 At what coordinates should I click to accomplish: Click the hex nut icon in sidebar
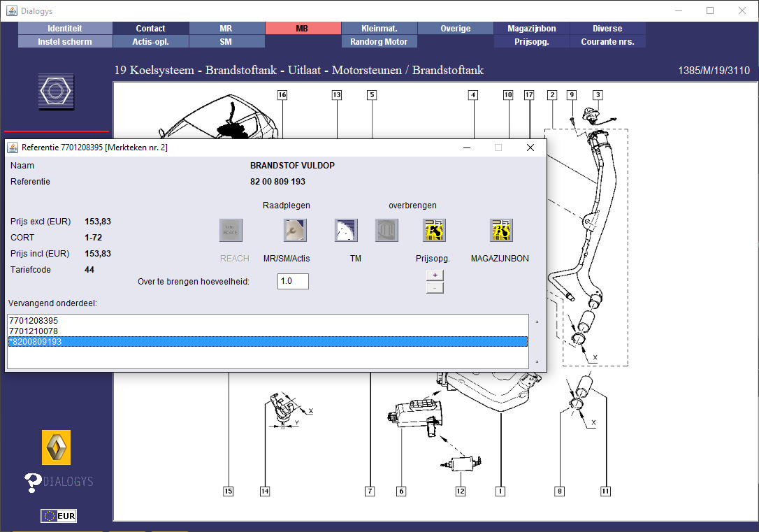click(x=56, y=92)
